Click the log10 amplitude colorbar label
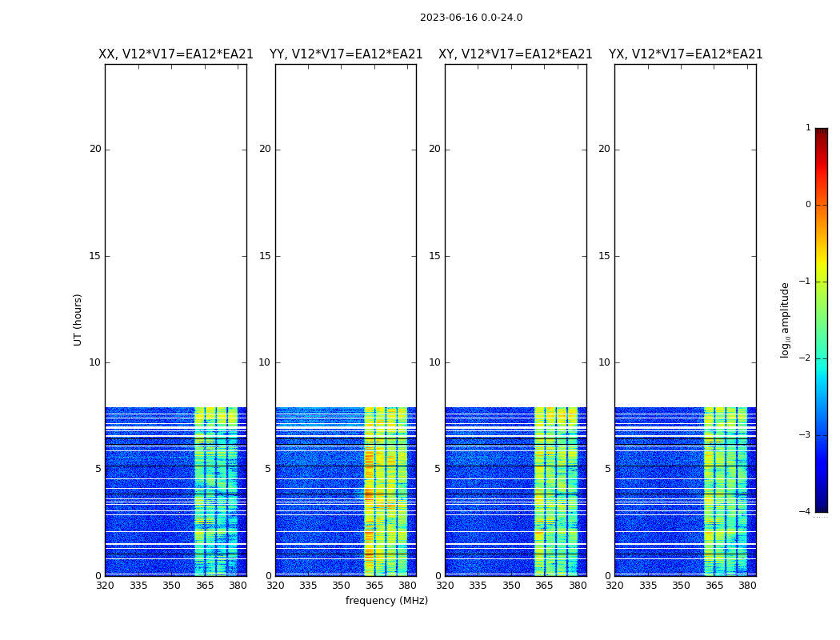The image size is (840, 640). [x=786, y=319]
